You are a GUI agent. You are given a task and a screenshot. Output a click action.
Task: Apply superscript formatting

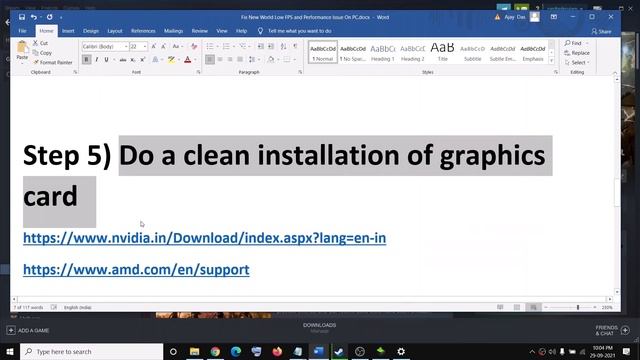(142, 60)
